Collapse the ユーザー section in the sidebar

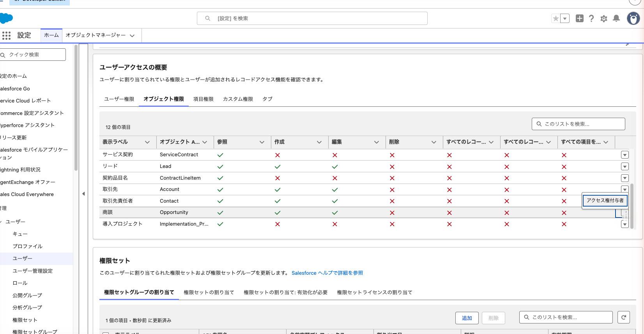click(x=1, y=222)
